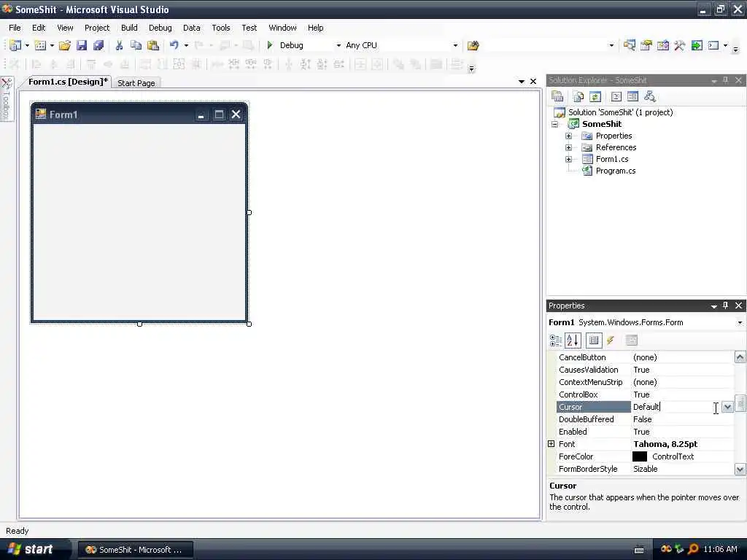Start debugging with the green play icon
The height and width of the screenshot is (560, 747).
click(270, 45)
